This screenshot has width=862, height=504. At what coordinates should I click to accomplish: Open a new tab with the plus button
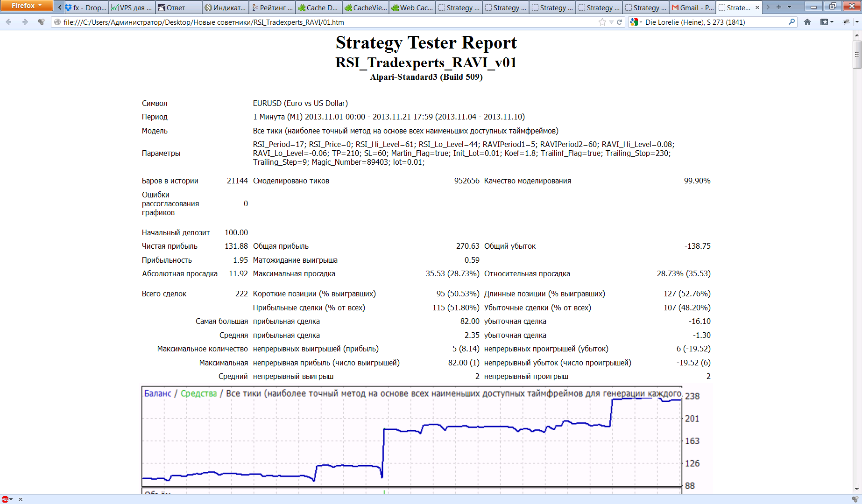pos(778,7)
